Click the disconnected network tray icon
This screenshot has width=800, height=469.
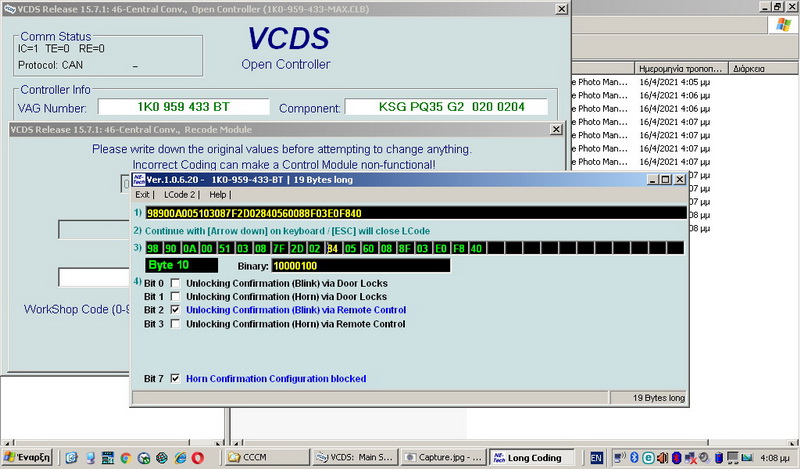pyautogui.click(x=691, y=457)
